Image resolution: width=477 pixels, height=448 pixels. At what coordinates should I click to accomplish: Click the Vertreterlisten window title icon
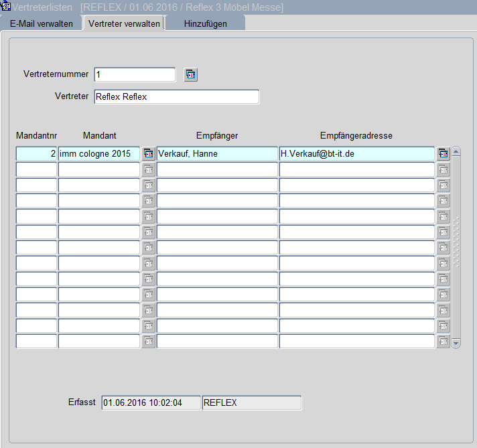click(x=6, y=7)
